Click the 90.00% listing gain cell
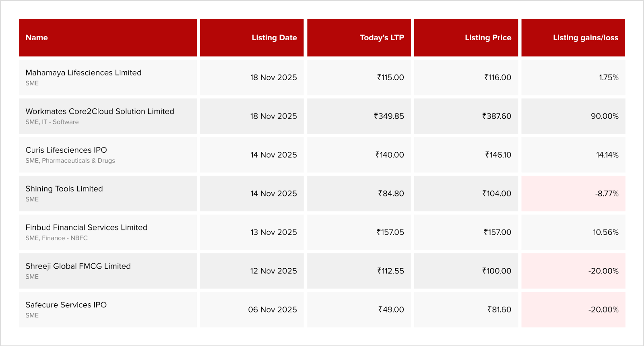 [x=605, y=116]
